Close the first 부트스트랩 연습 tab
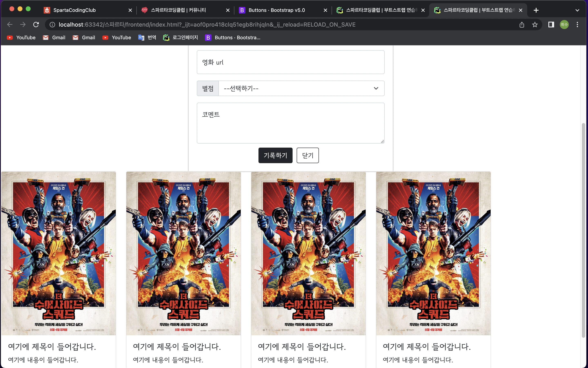588x368 pixels. click(423, 10)
